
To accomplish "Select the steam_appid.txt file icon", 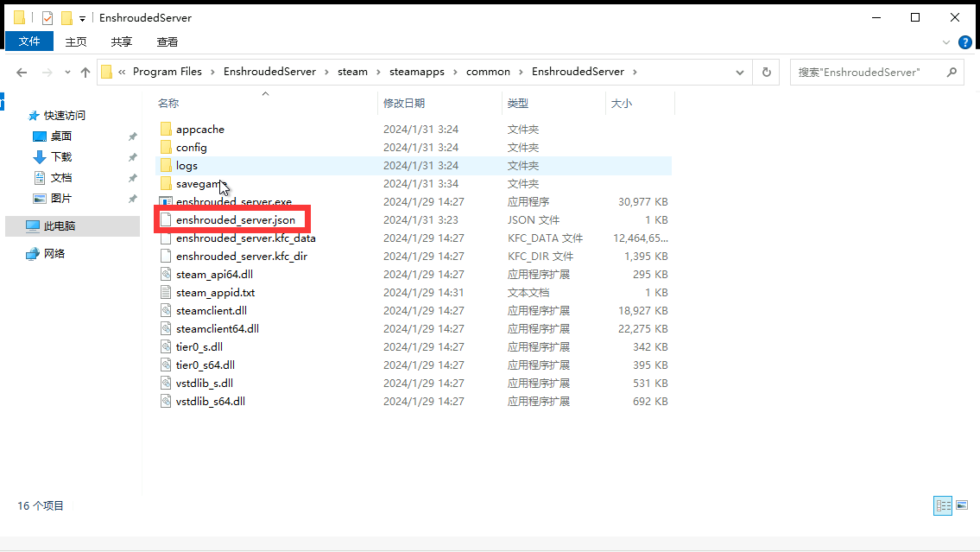I will click(166, 293).
